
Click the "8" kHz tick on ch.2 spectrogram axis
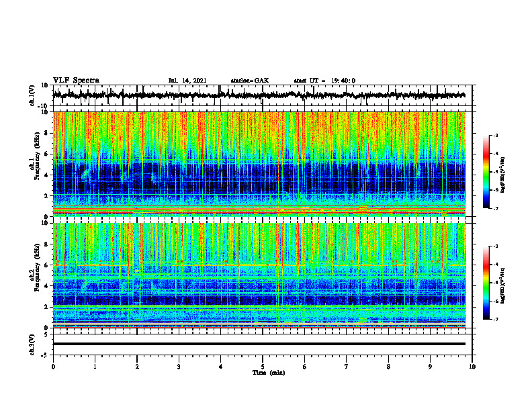(47, 244)
